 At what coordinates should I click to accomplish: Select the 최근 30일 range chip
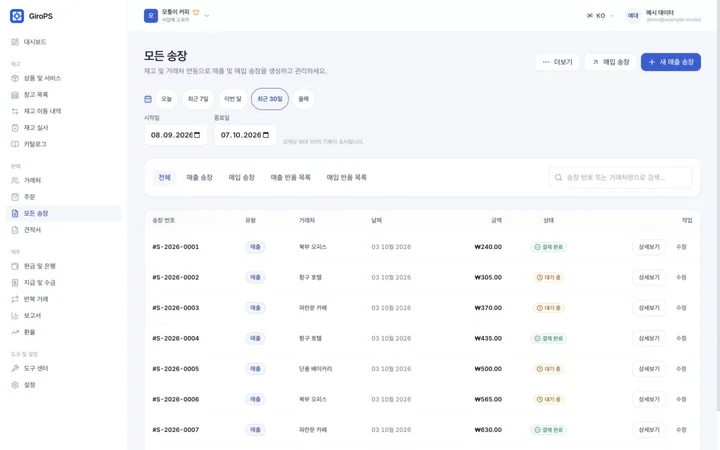pos(270,99)
